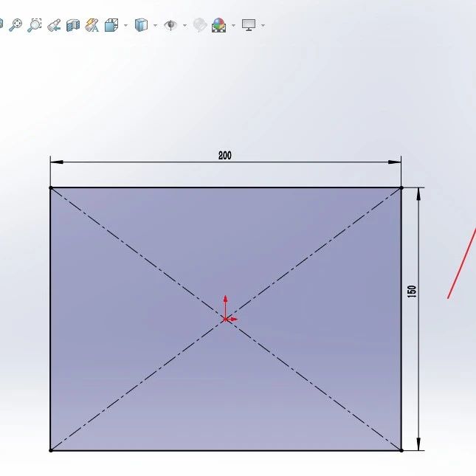Click the Previous View icon
476x476 pixels.
pyautogui.click(x=54, y=25)
